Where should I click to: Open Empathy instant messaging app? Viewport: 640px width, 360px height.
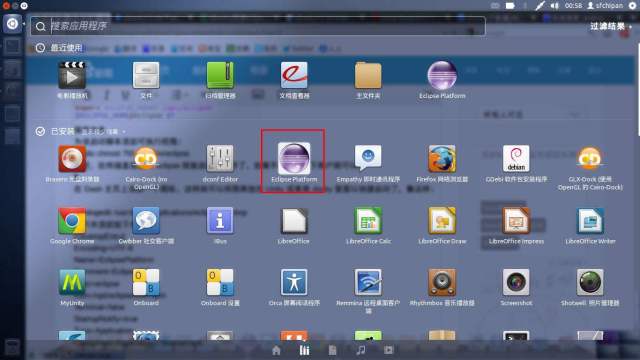tap(368, 163)
